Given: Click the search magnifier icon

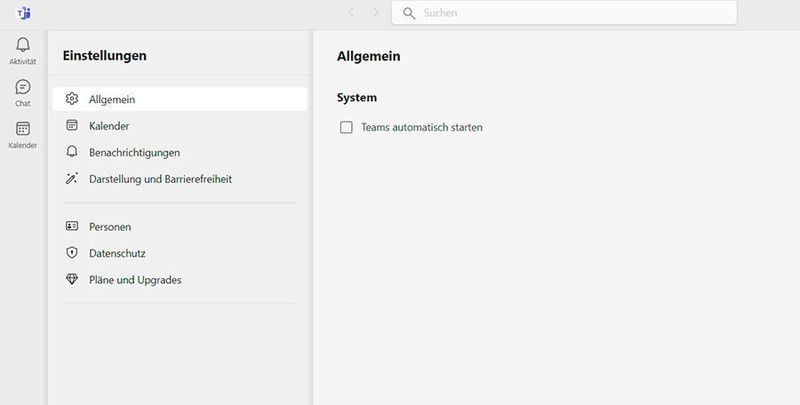Looking at the screenshot, I should [409, 13].
